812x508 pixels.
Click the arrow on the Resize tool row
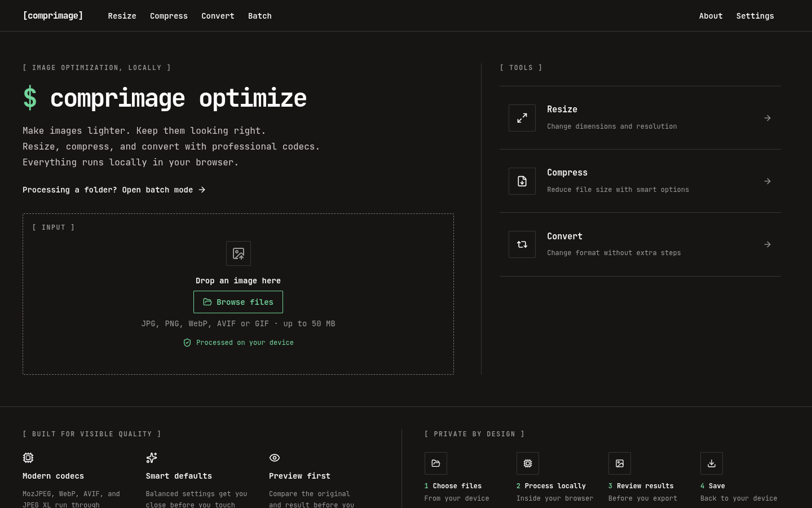pos(767,118)
